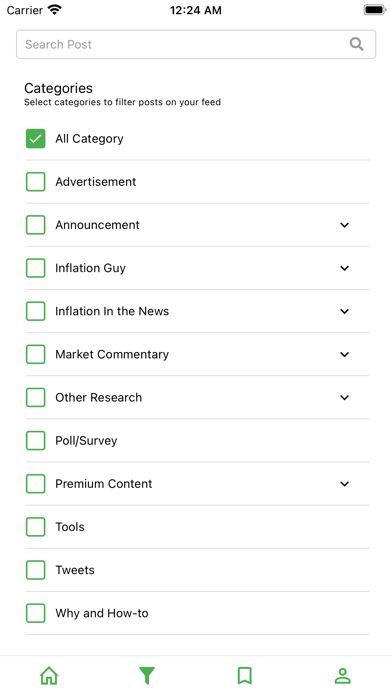Tap the Tools category label

click(70, 526)
